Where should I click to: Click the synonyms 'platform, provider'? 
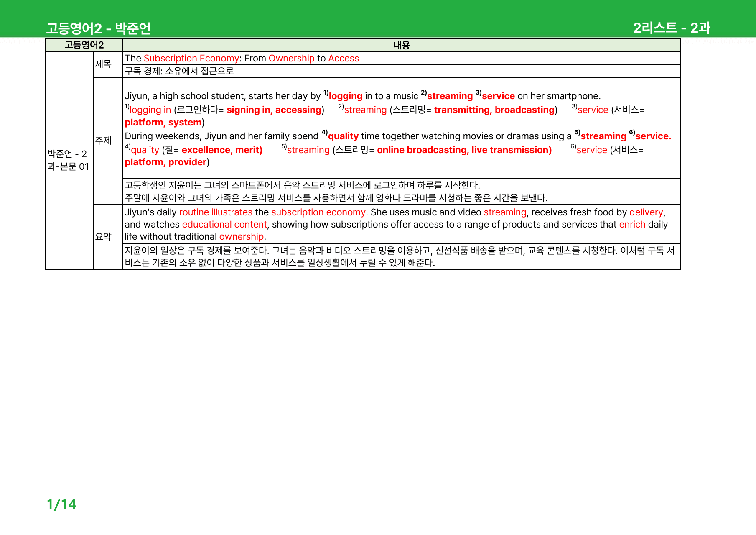pos(165,162)
